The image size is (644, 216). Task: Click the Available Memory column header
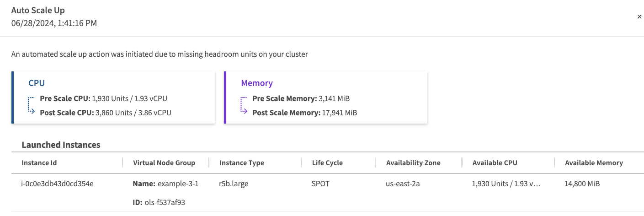tap(594, 162)
